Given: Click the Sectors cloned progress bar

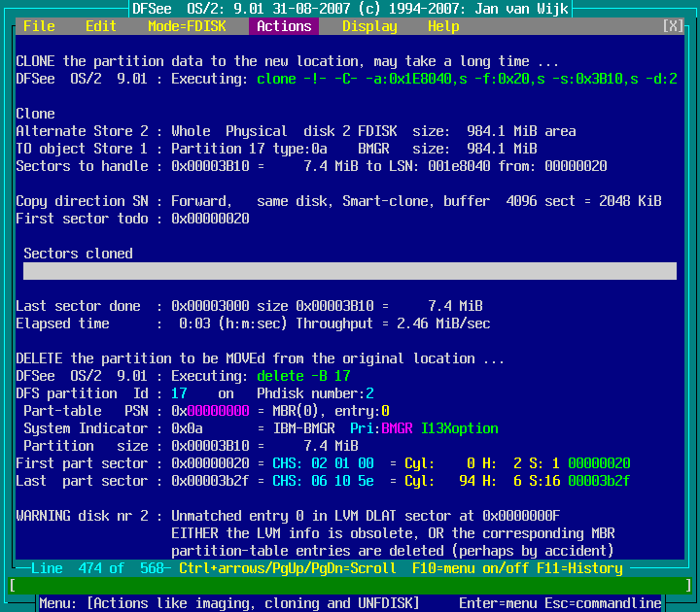Looking at the screenshot, I should 350,271.
